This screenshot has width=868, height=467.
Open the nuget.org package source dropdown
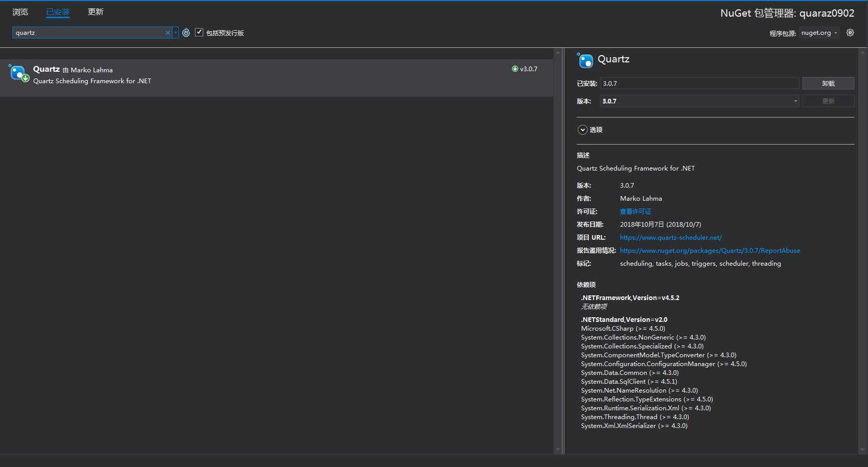tap(819, 33)
